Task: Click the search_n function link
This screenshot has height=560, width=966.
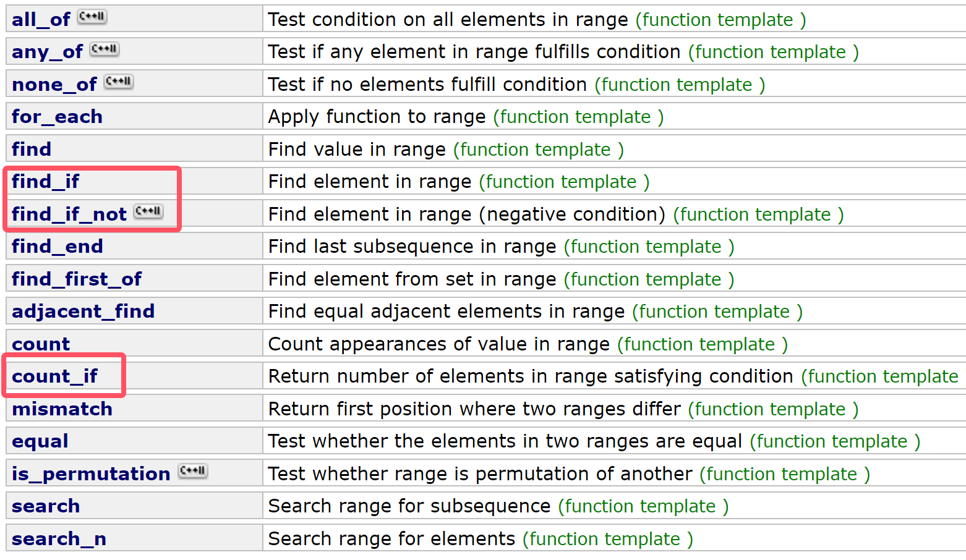Action: click(59, 539)
